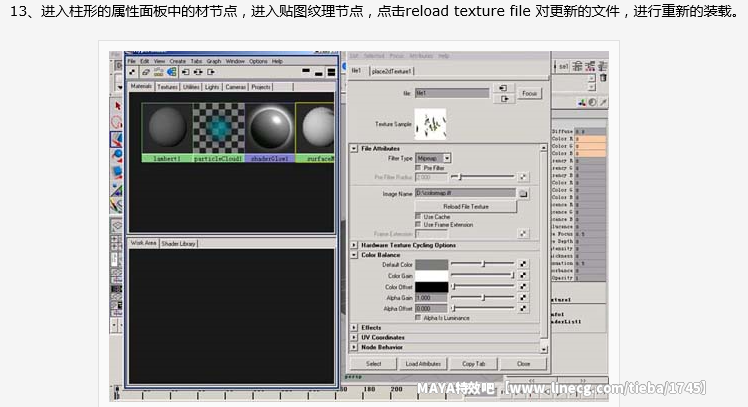Image resolution: width=748 pixels, height=407 pixels.
Task: Click the Reload File Texture button
Action: click(466, 207)
